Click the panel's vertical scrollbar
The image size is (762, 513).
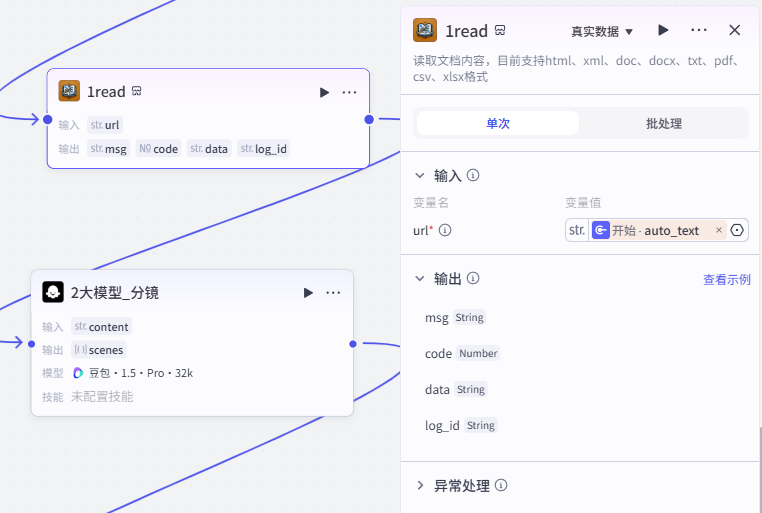[x=760, y=469]
